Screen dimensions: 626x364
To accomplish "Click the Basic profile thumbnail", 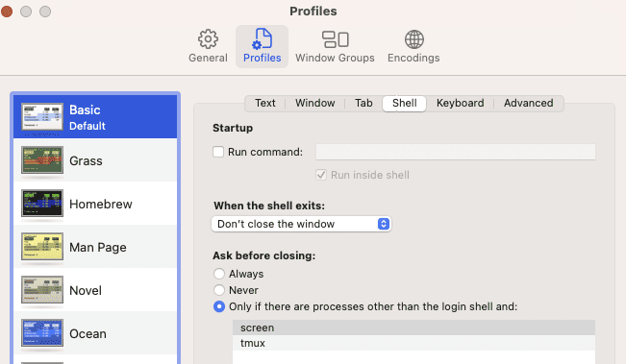I will click(x=42, y=117).
